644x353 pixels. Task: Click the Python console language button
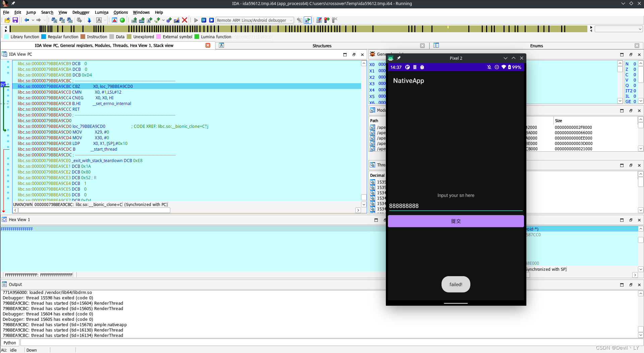click(10, 343)
